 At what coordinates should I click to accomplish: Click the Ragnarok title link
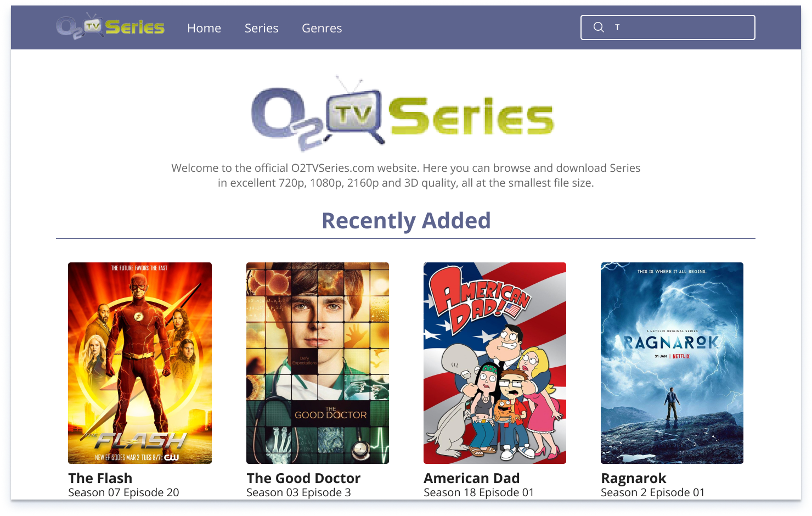pos(634,478)
